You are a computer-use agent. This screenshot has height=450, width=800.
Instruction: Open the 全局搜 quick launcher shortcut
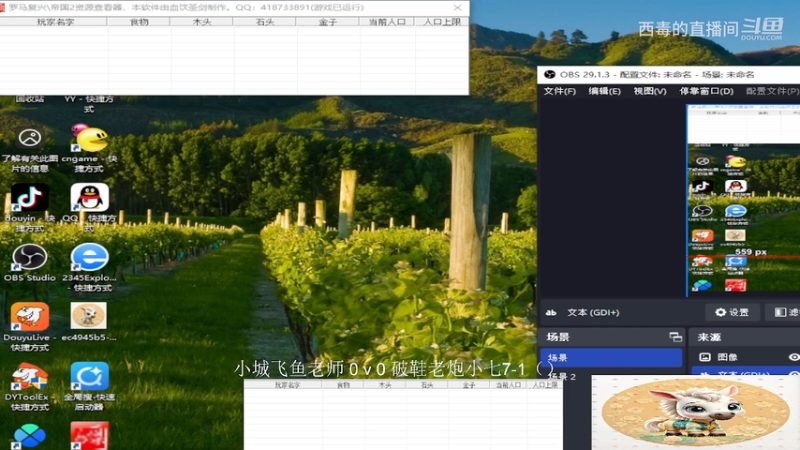89,386
